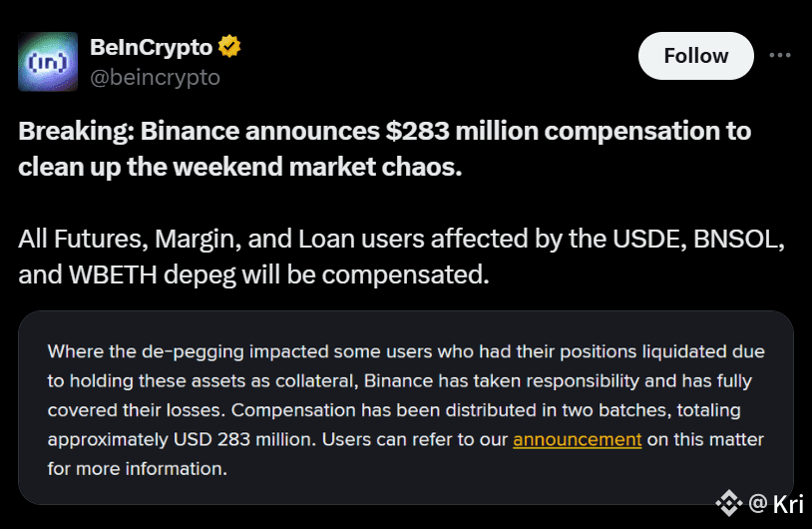The height and width of the screenshot is (529, 812).
Task: Click 'WBETH depeg' in the post body
Action: 155,274
